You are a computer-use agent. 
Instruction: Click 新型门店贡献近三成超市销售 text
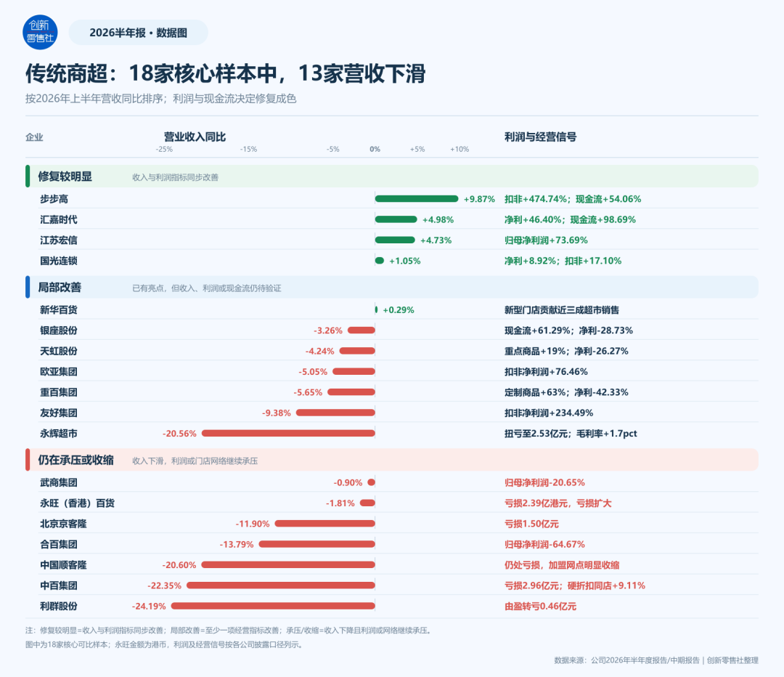point(561,309)
